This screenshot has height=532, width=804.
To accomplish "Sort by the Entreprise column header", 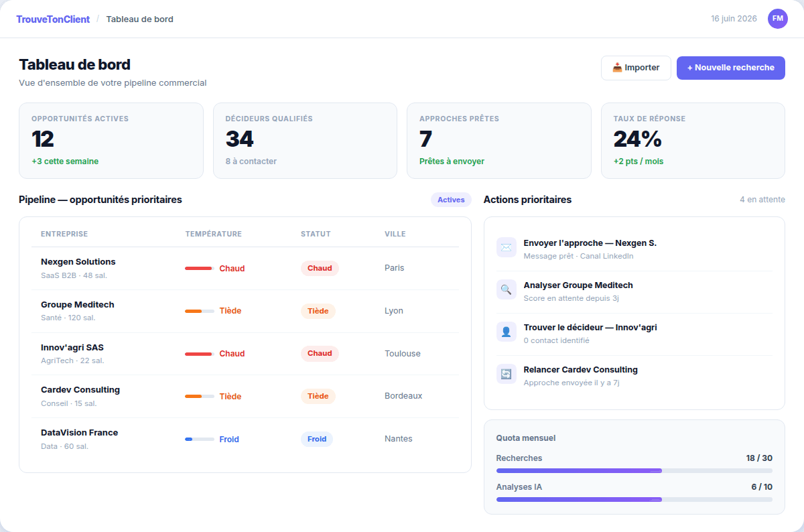I will [x=64, y=234].
